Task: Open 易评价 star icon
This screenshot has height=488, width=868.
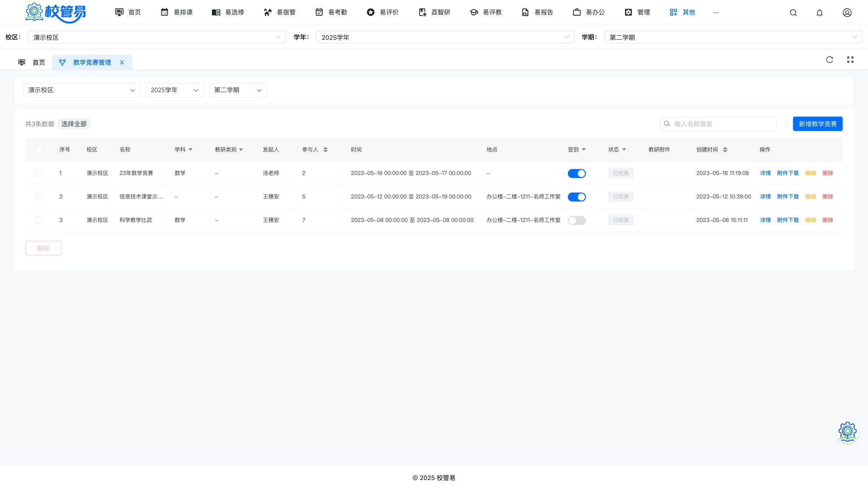Action: click(371, 12)
